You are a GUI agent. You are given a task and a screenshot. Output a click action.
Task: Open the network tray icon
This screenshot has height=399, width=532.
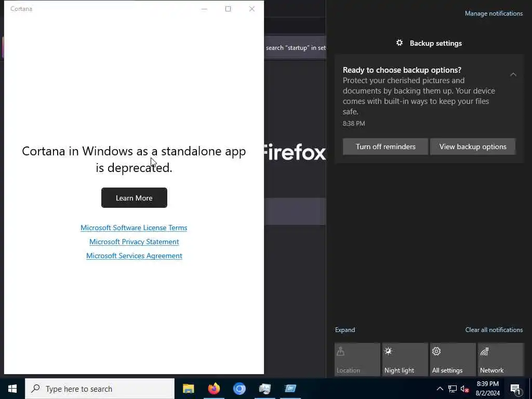[453, 389]
